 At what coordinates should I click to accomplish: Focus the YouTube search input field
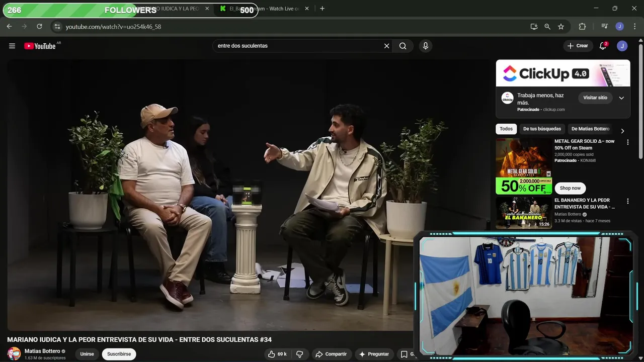(x=298, y=46)
